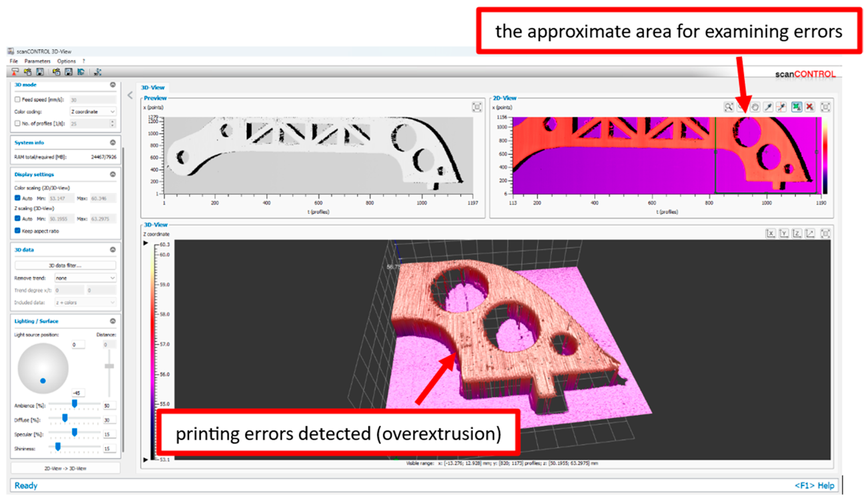Switch 3D view to X axis view
The height and width of the screenshot is (504, 868).
770,234
